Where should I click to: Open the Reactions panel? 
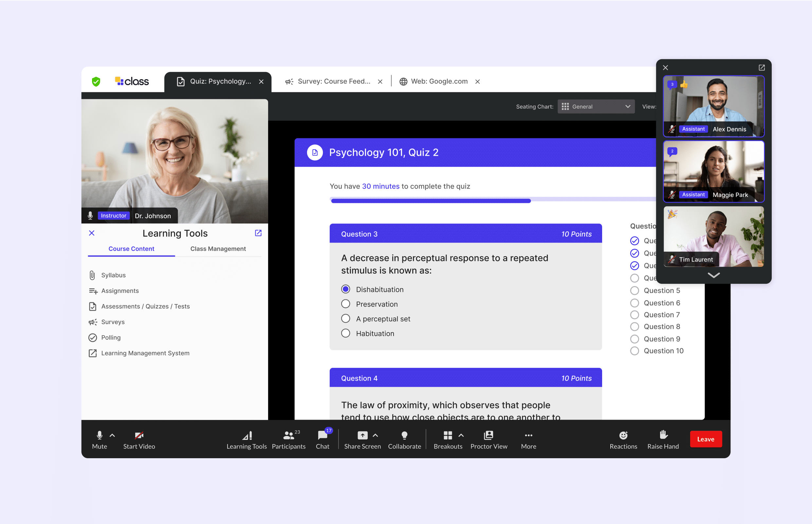tap(623, 438)
